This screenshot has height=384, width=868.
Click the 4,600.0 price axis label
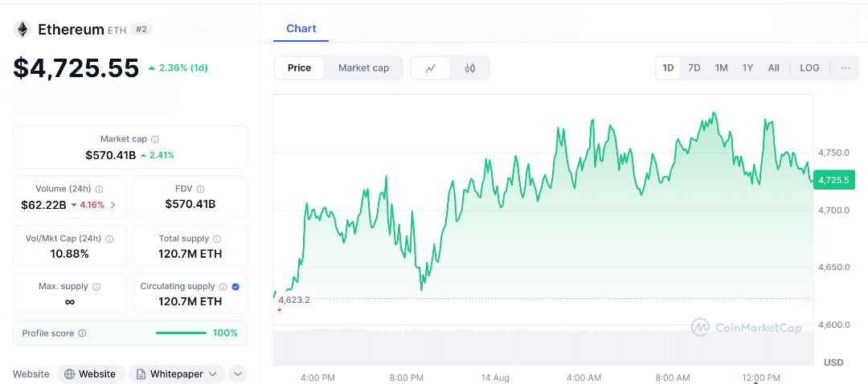[x=833, y=325]
